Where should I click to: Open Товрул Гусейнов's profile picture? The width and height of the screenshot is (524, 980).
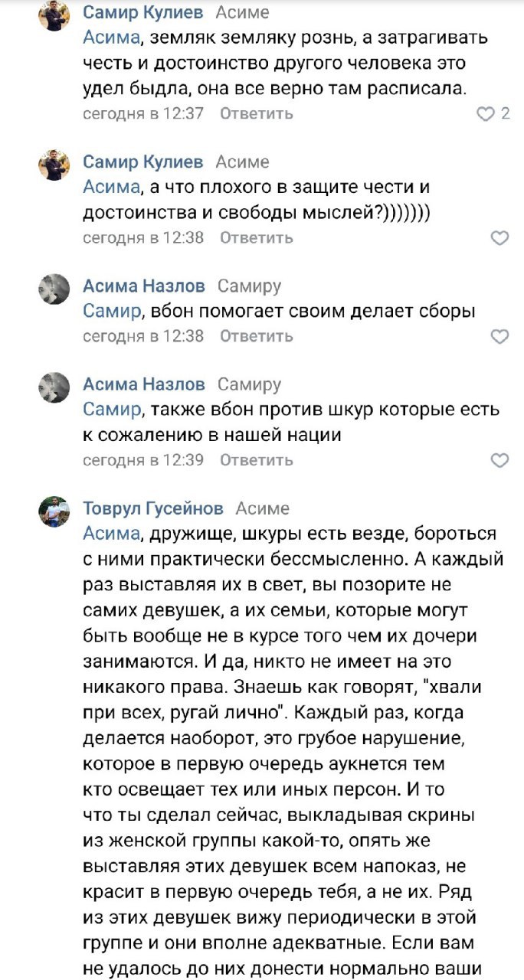point(54,511)
